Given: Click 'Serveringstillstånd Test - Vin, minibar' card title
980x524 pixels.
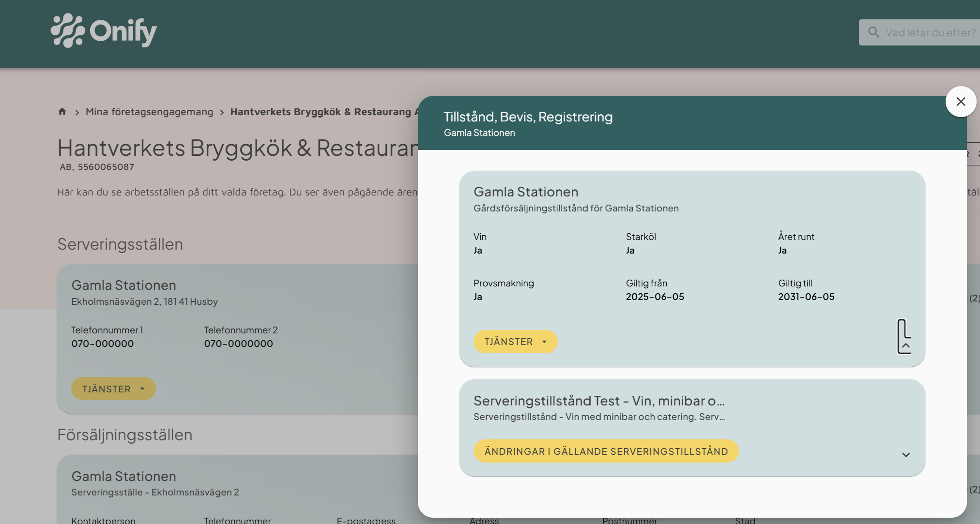Looking at the screenshot, I should pyautogui.click(x=598, y=401).
